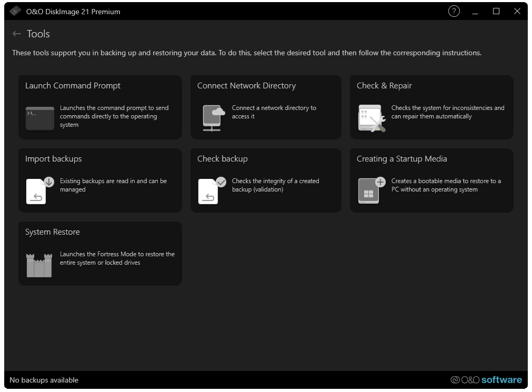Image resolution: width=532 pixels, height=392 pixels.
Task: Click 'No backups available' status text
Action: click(x=44, y=380)
